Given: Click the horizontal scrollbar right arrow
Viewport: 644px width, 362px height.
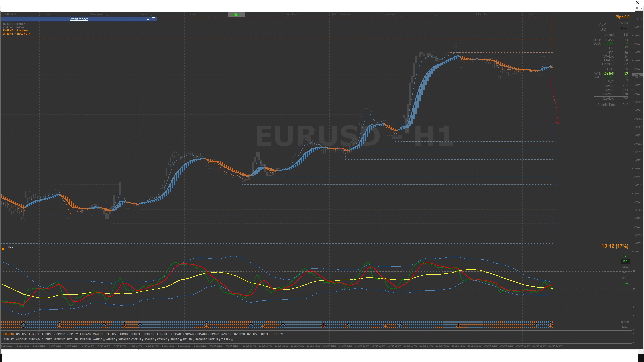Looking at the screenshot, I should tap(641, 351).
